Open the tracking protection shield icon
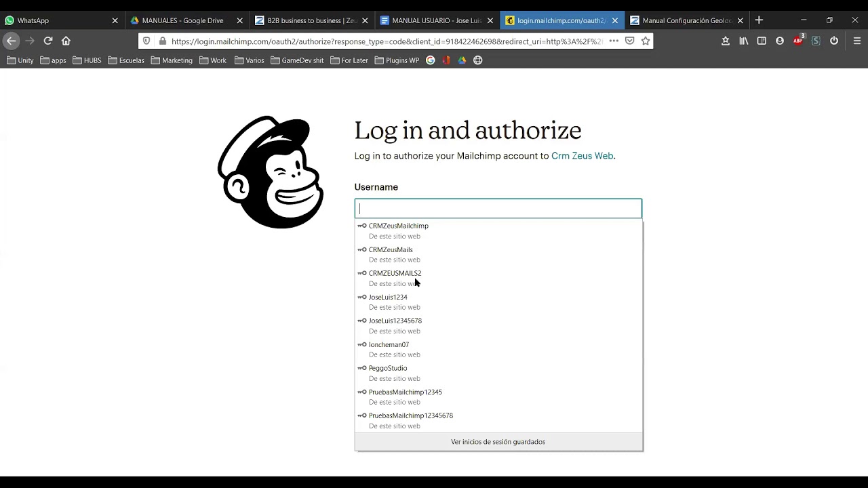868x488 pixels. pyautogui.click(x=146, y=41)
